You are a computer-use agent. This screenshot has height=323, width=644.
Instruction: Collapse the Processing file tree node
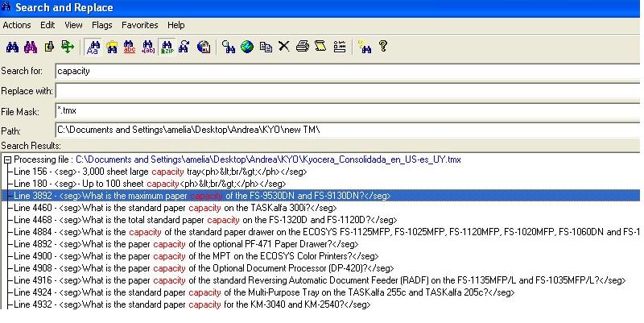click(7, 159)
